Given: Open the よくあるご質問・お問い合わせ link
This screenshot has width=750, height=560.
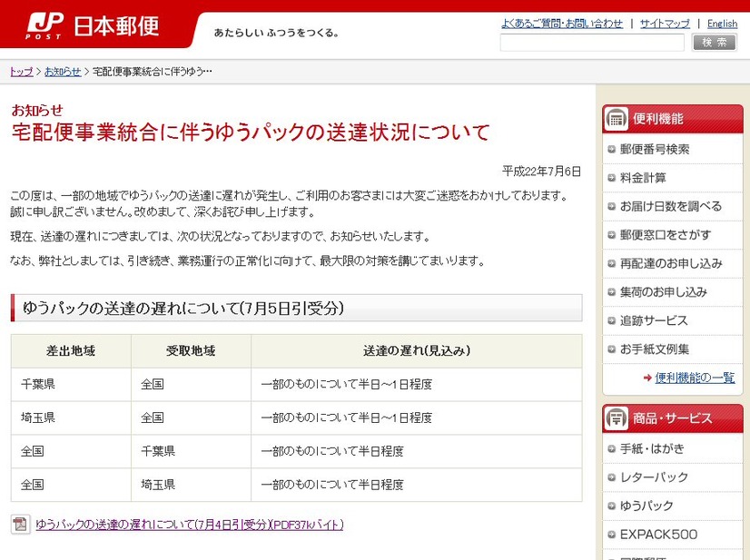Looking at the screenshot, I should [562, 24].
